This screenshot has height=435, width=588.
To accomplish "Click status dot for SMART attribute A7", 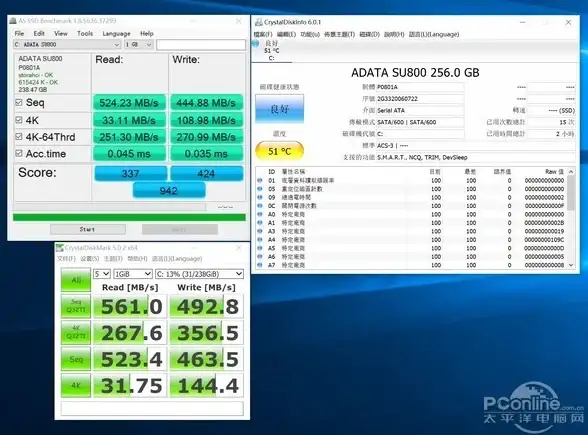I will (x=260, y=265).
